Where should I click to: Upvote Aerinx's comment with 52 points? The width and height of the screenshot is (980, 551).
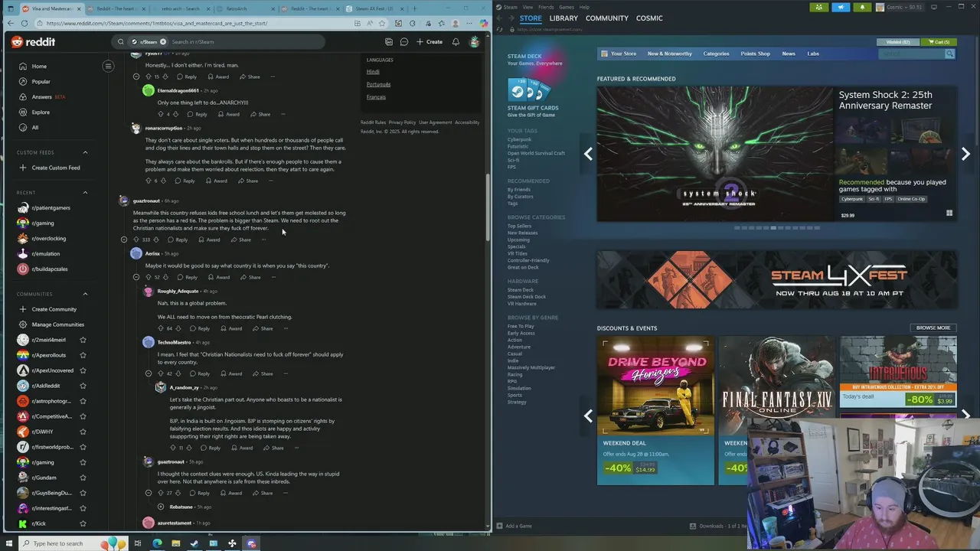(x=149, y=277)
